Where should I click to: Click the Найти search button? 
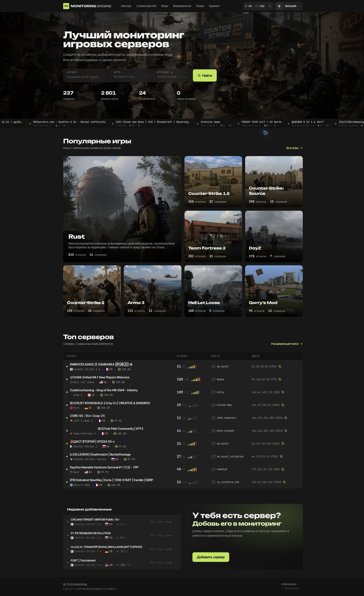[205, 75]
